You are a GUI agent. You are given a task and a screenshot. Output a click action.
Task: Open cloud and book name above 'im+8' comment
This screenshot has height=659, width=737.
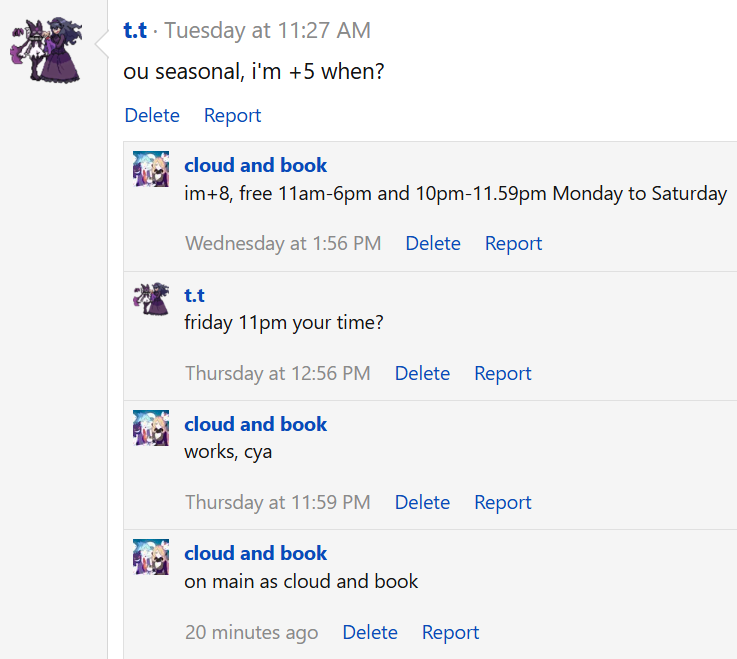(255, 165)
